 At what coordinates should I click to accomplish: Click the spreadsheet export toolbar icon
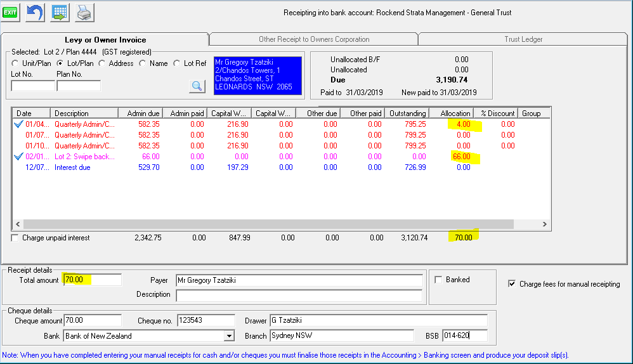[60, 13]
